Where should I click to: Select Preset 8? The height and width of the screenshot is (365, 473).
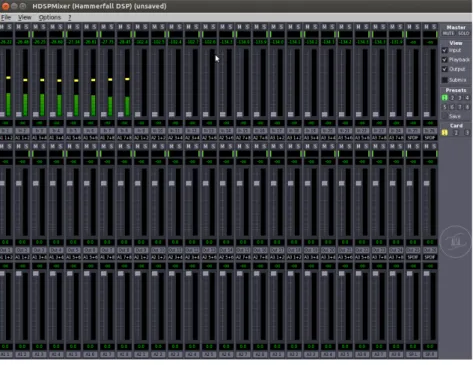[x=467, y=107]
